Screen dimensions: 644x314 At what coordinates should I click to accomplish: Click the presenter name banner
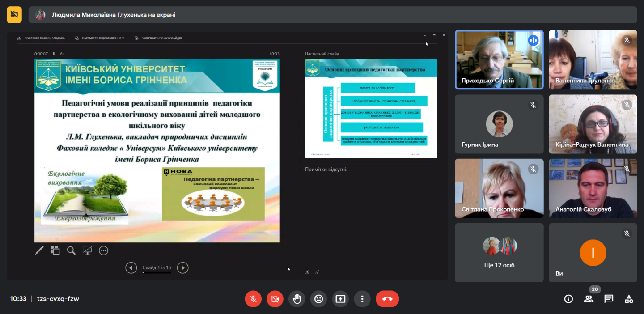coord(333,15)
